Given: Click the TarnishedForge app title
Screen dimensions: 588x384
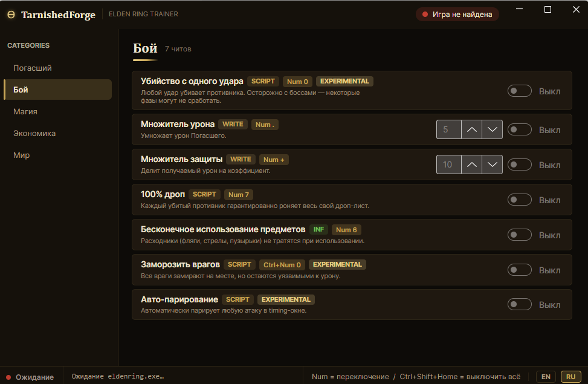Looking at the screenshot, I should click(58, 15).
